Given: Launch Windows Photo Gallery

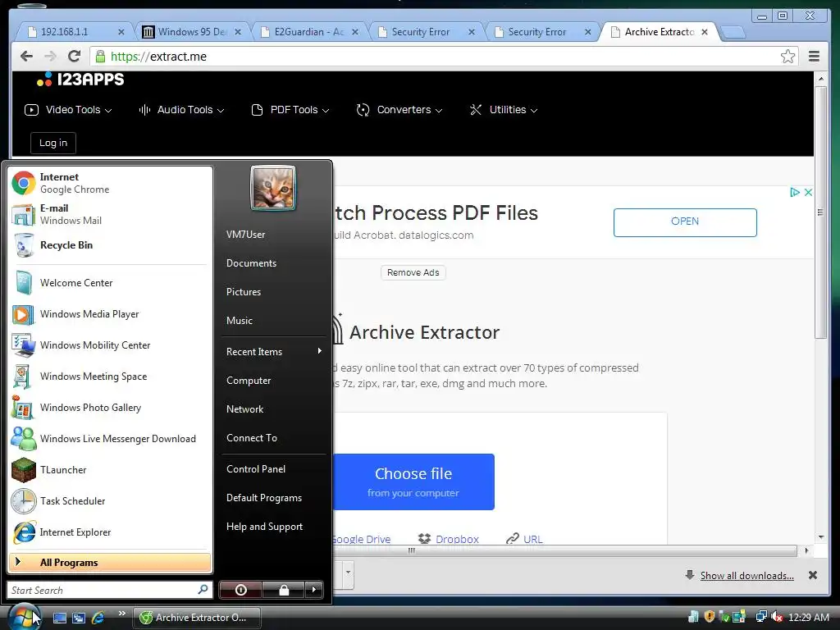Looking at the screenshot, I should click(110, 408).
